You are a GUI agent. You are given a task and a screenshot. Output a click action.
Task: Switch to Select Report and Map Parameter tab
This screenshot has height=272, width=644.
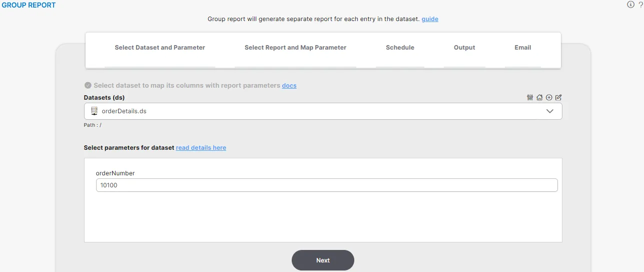(x=295, y=48)
